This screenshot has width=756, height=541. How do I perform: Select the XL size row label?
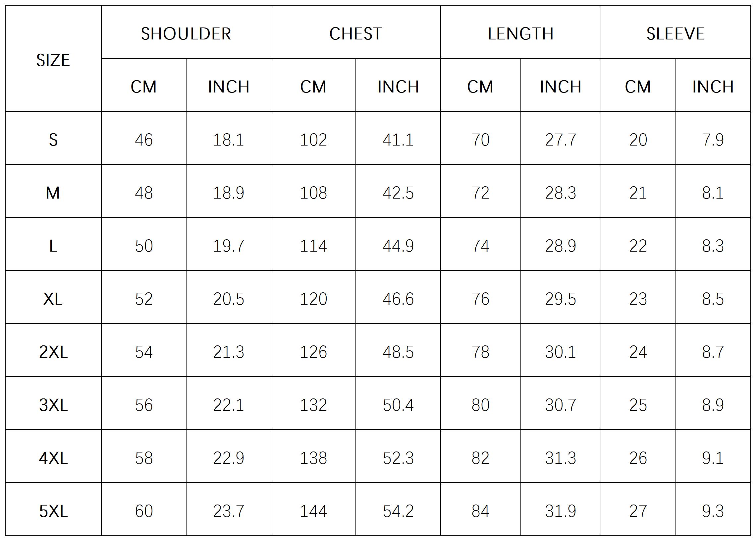tap(53, 299)
